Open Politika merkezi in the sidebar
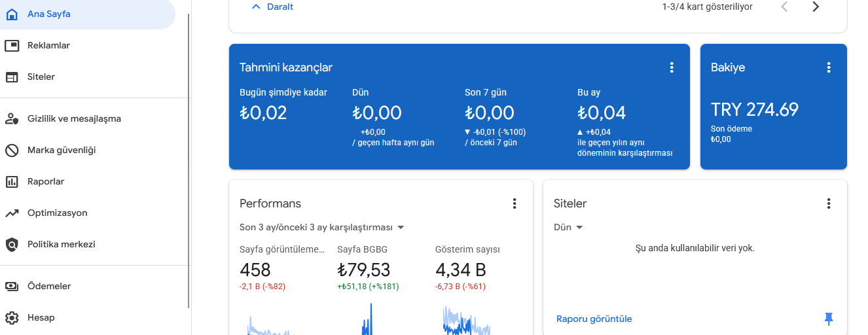This screenshot has width=868, height=335. tap(88, 244)
